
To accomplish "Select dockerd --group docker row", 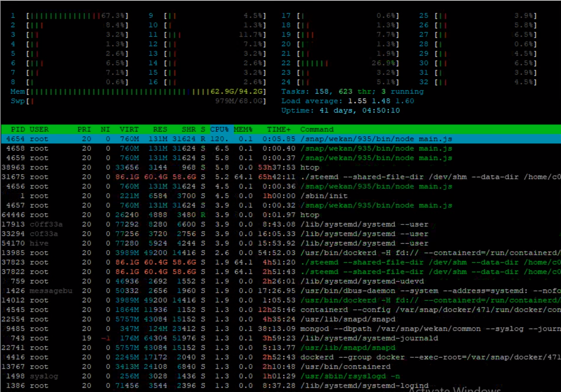I will [281, 357].
